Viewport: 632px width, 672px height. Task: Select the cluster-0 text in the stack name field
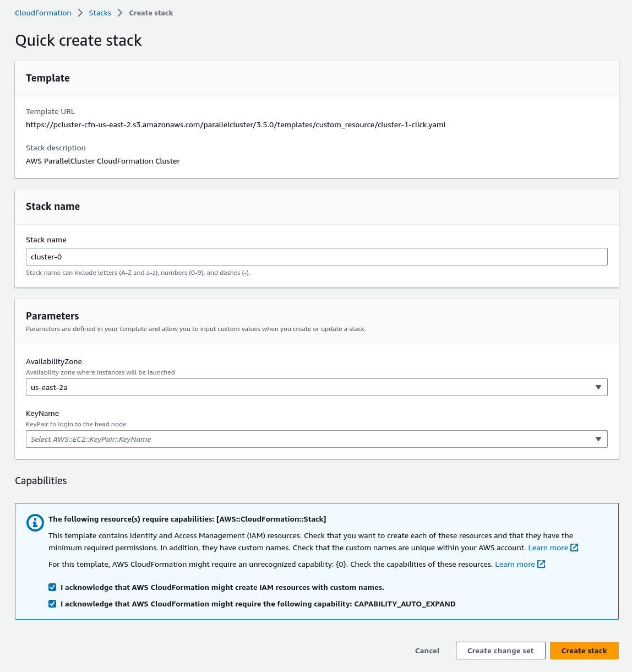pyautogui.click(x=46, y=257)
